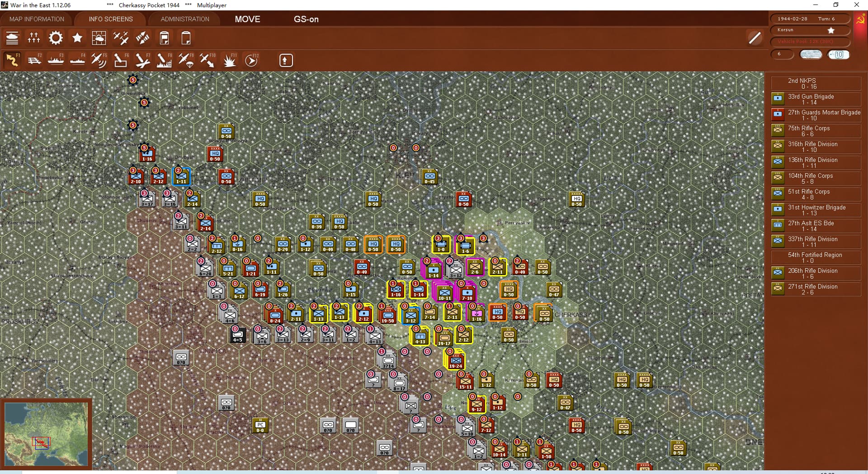The width and height of the screenshot is (868, 474).
Task: Click the field showing 6 below Vehicle Pool
Action: (x=783, y=54)
